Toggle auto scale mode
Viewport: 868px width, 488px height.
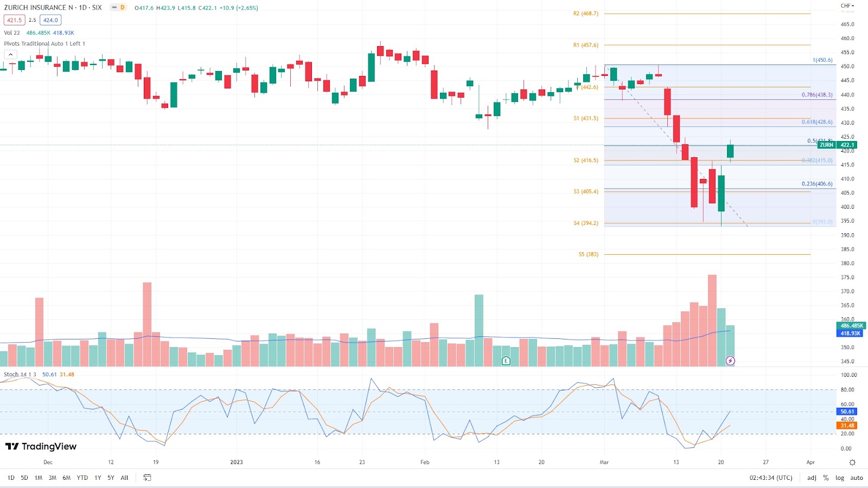click(857, 478)
